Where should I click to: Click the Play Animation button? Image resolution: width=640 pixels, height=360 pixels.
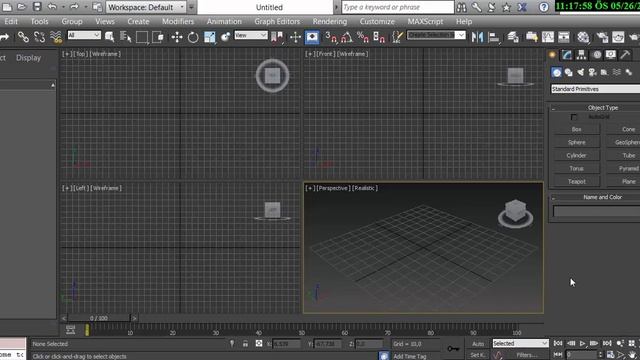582,344
